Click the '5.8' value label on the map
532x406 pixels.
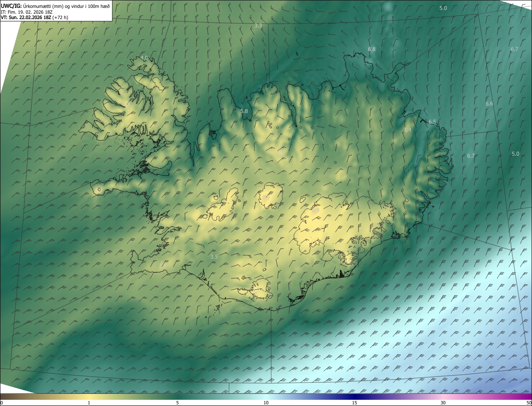pos(244,111)
